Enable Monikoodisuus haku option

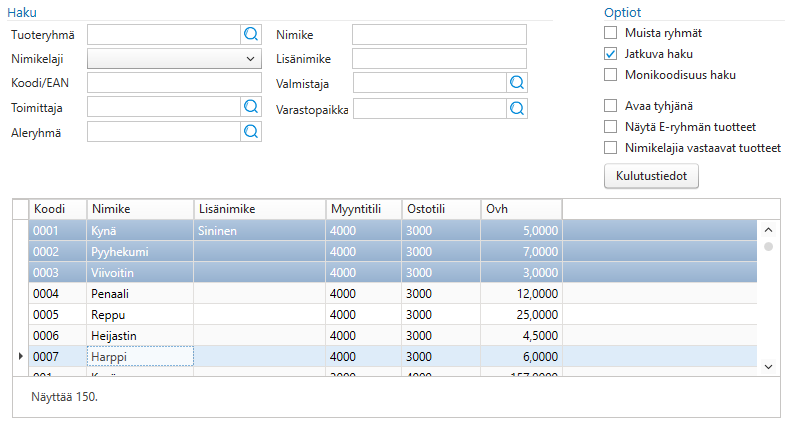point(610,75)
